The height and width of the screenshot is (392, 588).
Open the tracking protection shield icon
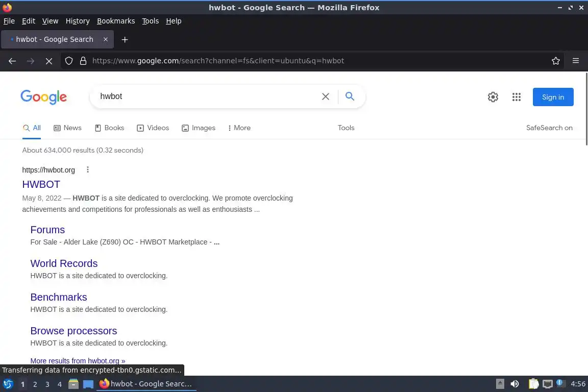[x=68, y=61]
